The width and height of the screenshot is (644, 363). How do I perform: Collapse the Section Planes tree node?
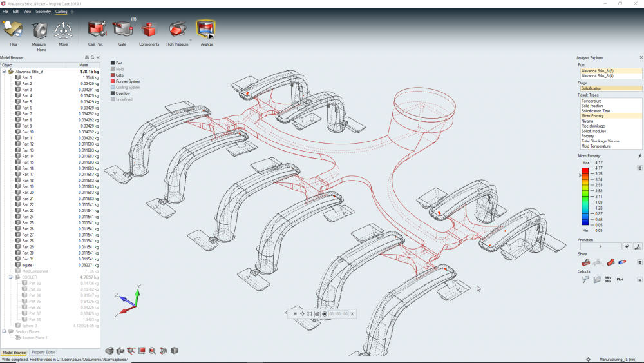[4, 331]
